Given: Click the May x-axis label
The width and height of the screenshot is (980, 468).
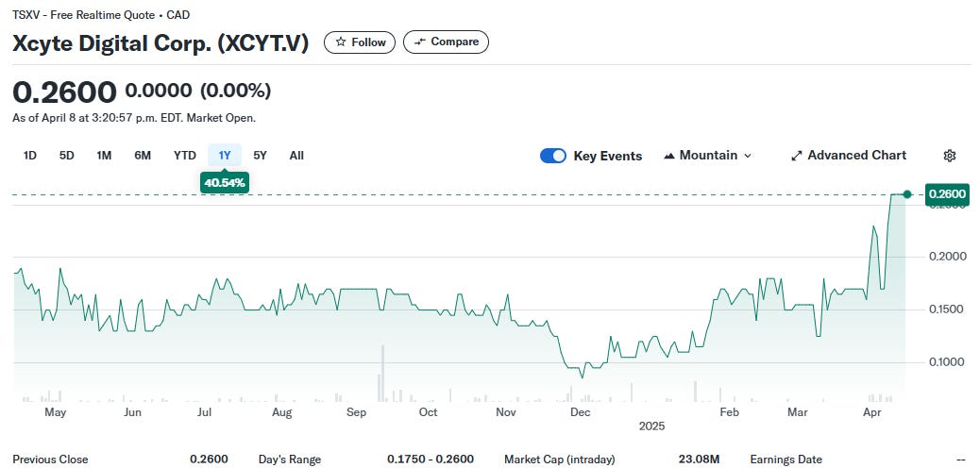Looking at the screenshot, I should (x=56, y=412).
